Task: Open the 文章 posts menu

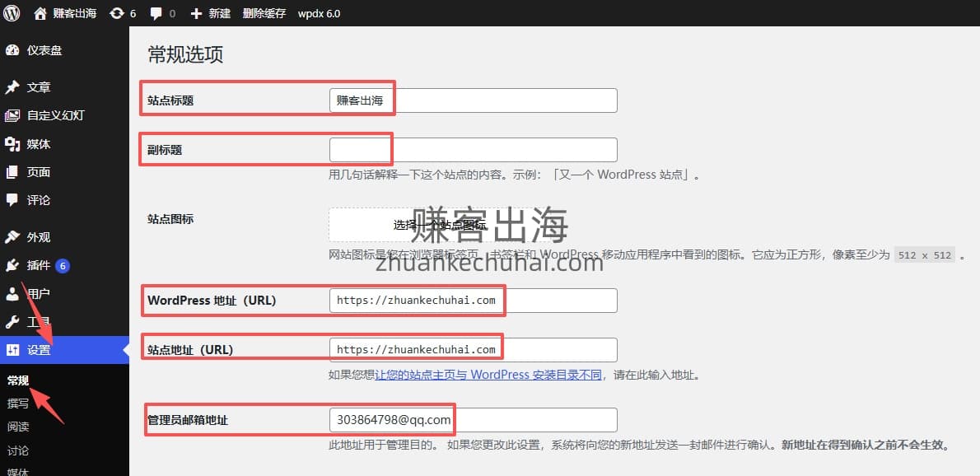Action: pos(38,87)
